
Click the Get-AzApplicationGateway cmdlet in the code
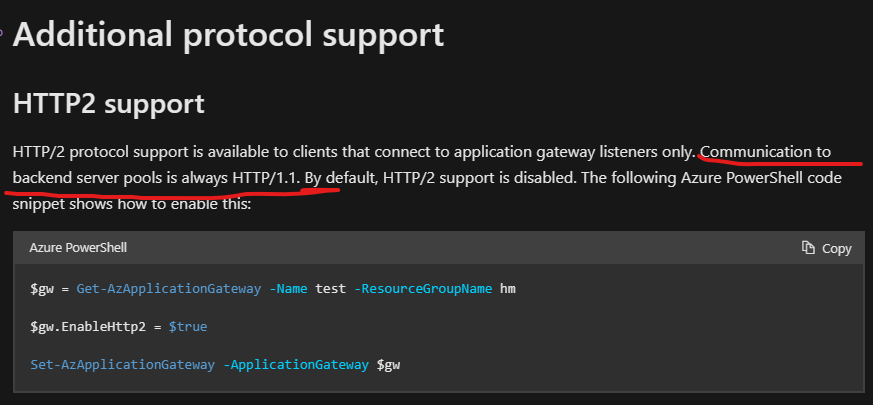(x=169, y=289)
